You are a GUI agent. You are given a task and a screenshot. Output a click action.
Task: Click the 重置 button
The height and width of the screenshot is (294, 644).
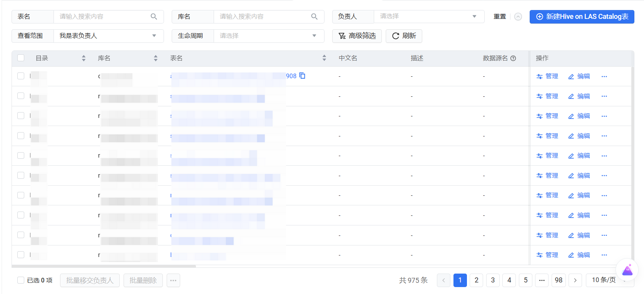(500, 17)
